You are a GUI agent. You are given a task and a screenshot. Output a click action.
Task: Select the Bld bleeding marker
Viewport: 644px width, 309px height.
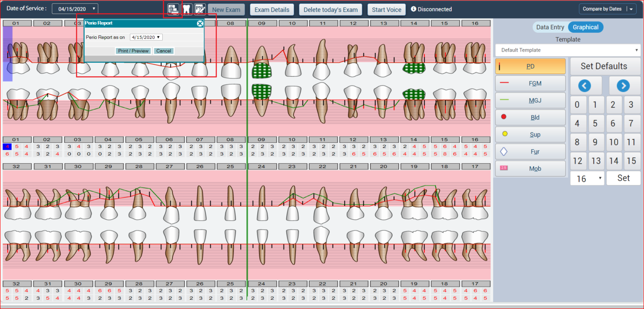(530, 118)
